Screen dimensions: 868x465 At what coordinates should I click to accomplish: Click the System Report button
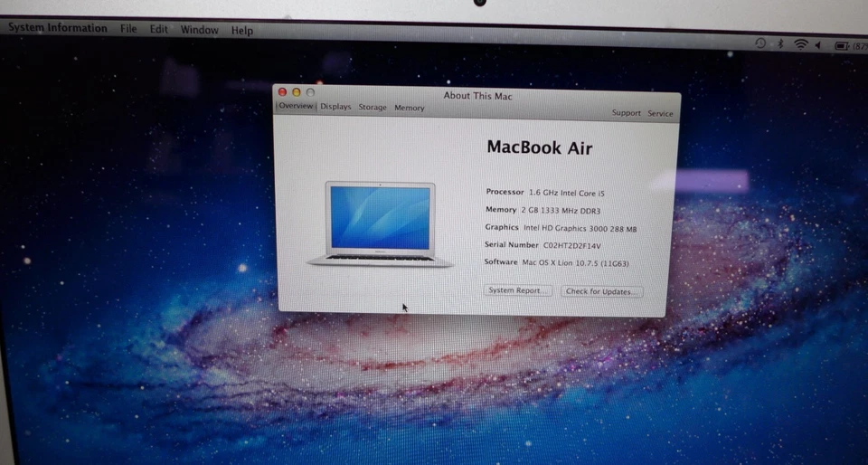(x=517, y=290)
